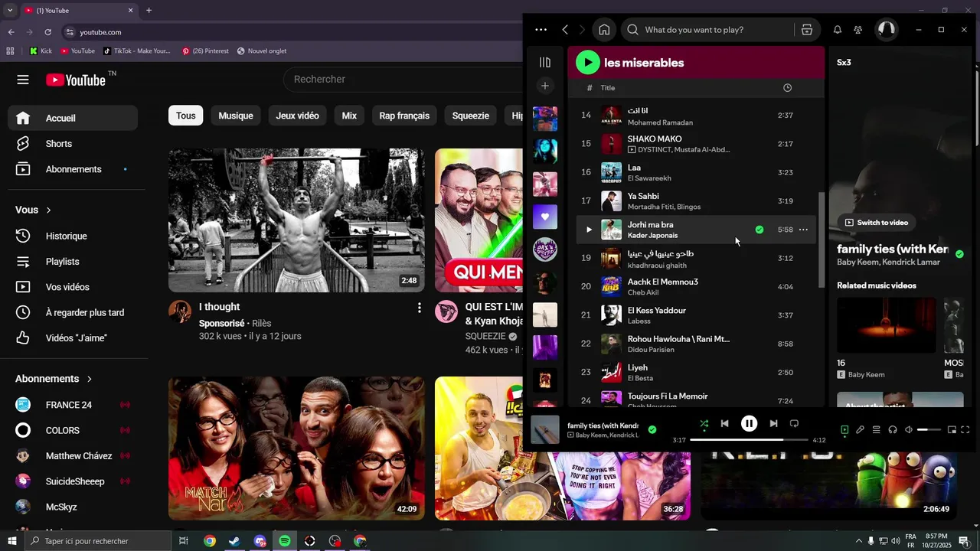Open lyrics microphone icon in Spotify
This screenshot has width=980, height=551.
(x=861, y=430)
